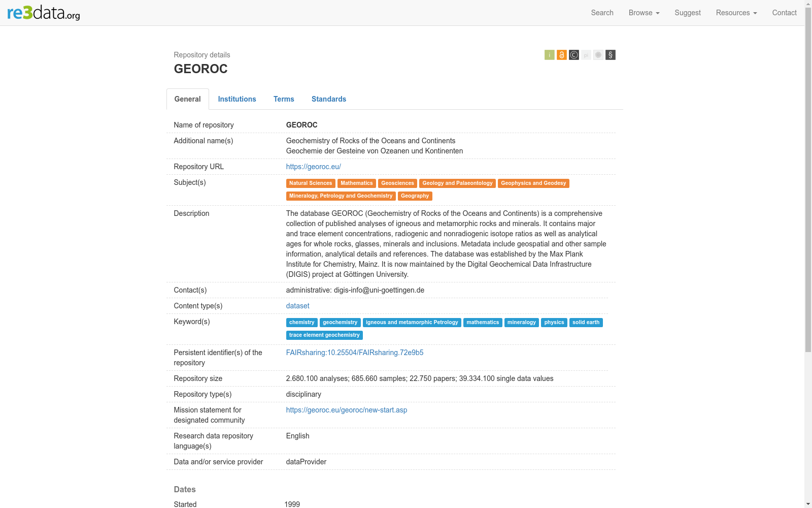Click the Geophysics and Geodesy subject tag
812x508 pixels.
(x=533, y=183)
